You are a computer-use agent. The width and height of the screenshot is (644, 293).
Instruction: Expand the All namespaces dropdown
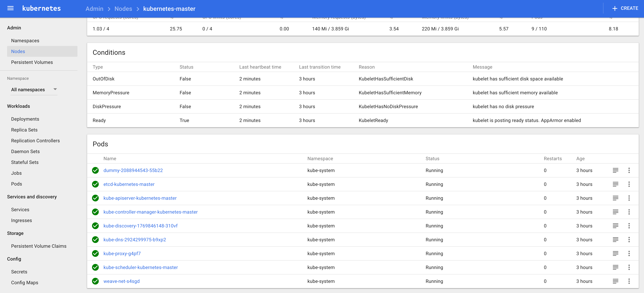[x=34, y=90]
